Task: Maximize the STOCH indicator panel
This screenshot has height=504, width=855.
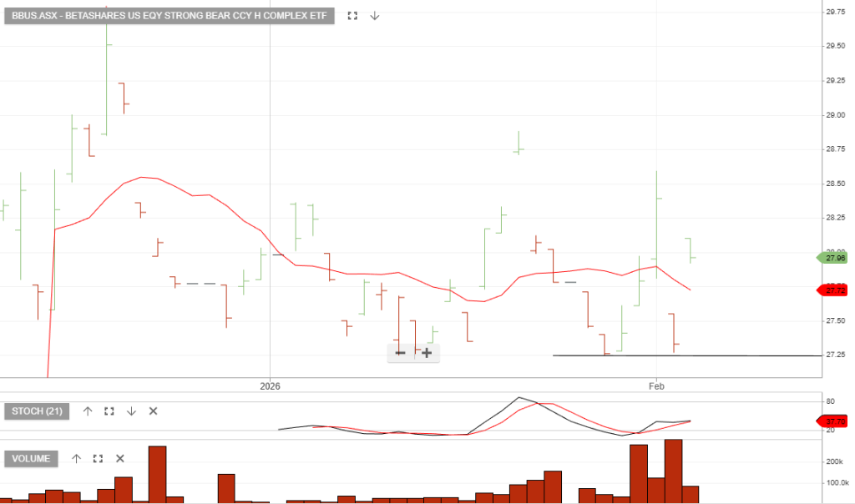Action: [x=109, y=411]
